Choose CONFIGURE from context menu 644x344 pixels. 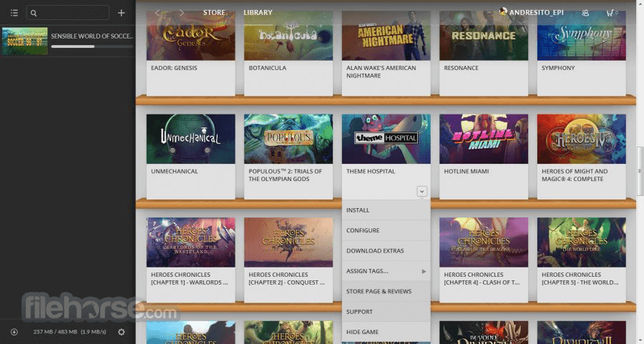(386, 230)
